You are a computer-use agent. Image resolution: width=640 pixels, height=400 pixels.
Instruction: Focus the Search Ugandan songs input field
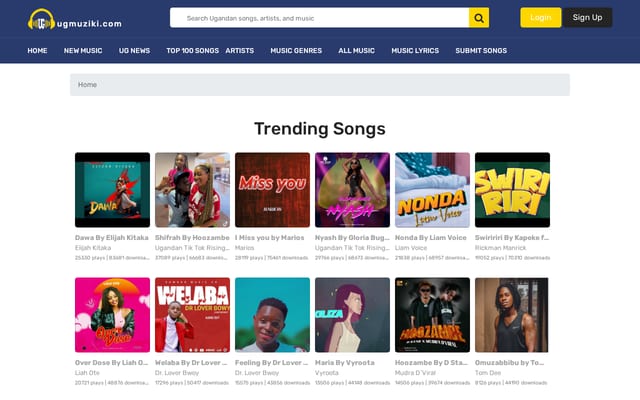point(319,18)
